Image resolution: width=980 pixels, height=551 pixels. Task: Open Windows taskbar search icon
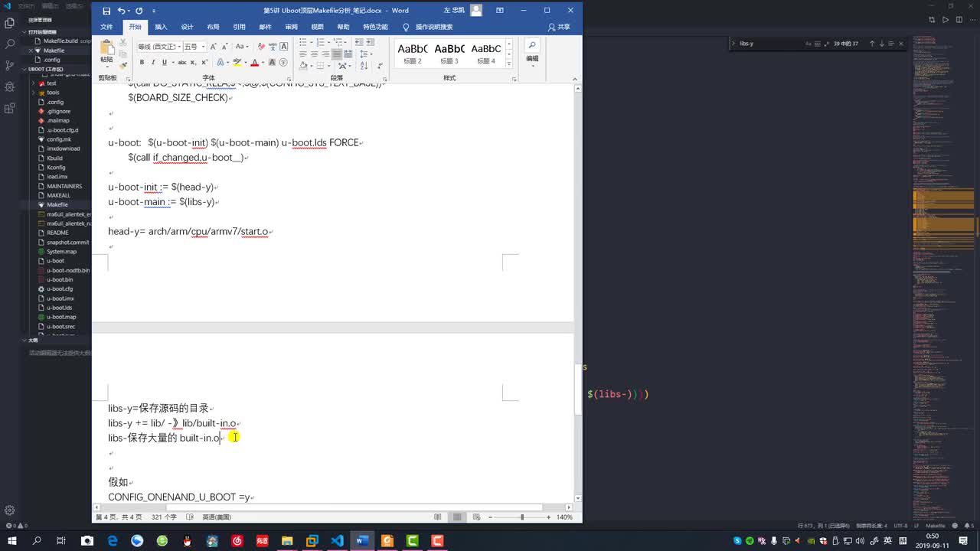click(37, 540)
